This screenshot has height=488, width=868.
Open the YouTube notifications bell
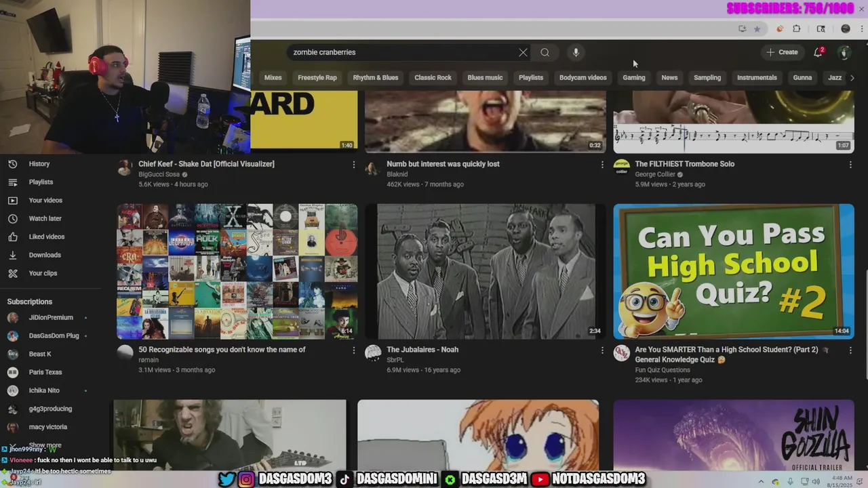pos(818,52)
